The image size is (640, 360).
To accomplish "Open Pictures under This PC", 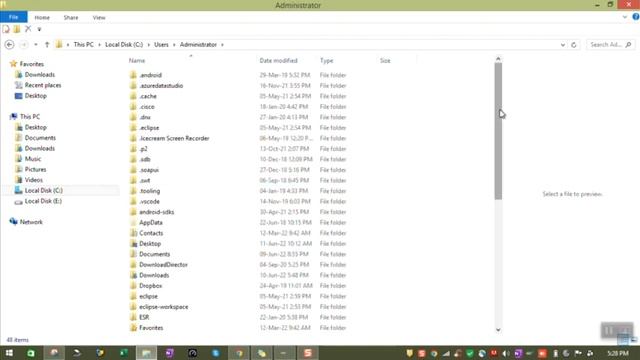I will (x=35, y=169).
